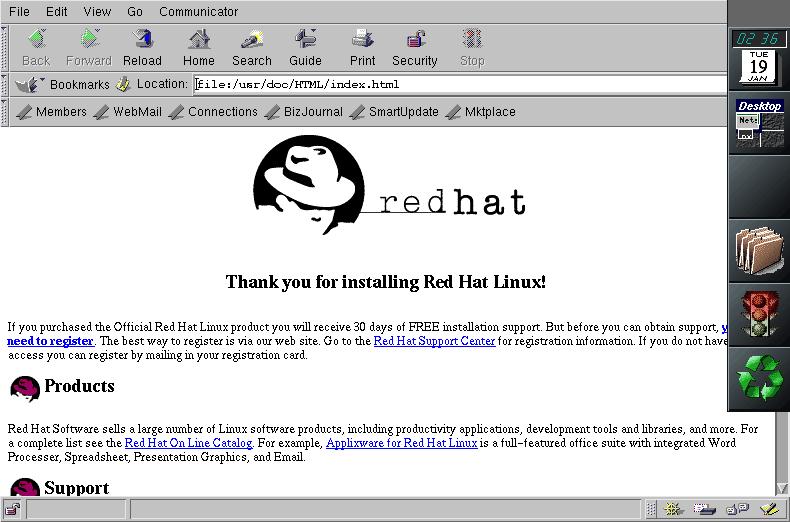Image resolution: width=790 pixels, height=522 pixels.
Task: Click the component bar drag handle
Action: coord(651,509)
